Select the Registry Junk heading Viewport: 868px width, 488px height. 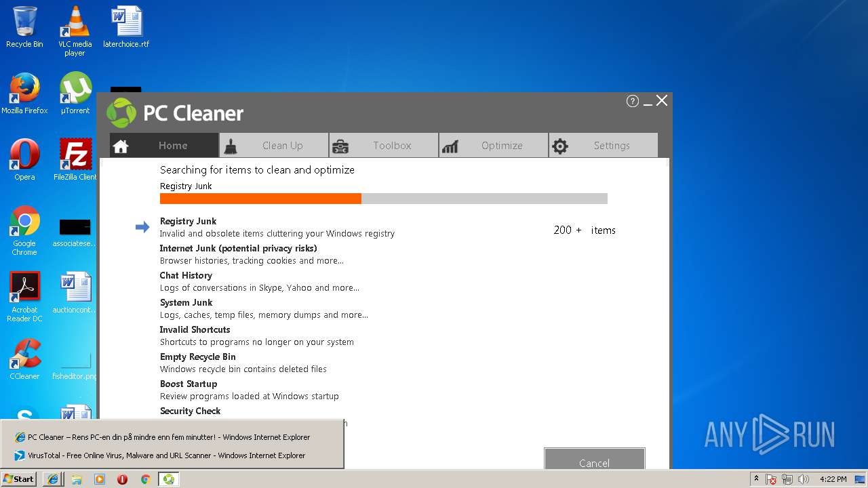pyautogui.click(x=188, y=221)
